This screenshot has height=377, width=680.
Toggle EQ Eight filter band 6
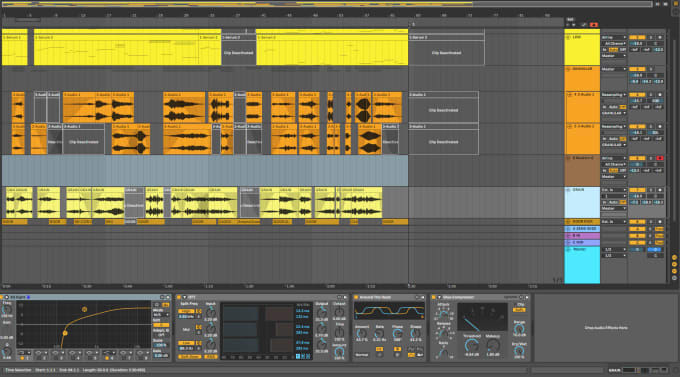107,358
